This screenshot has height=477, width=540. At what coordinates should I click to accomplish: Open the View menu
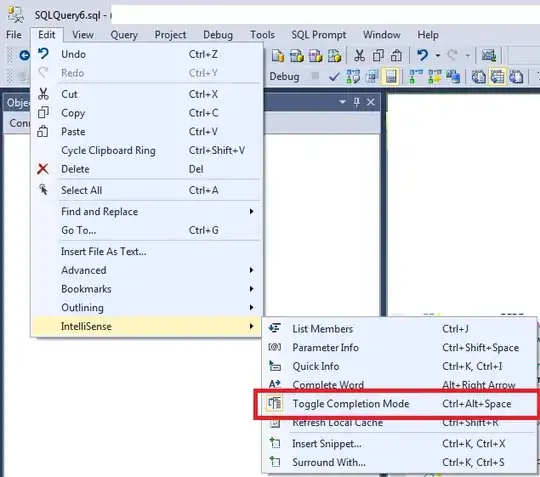[83, 35]
